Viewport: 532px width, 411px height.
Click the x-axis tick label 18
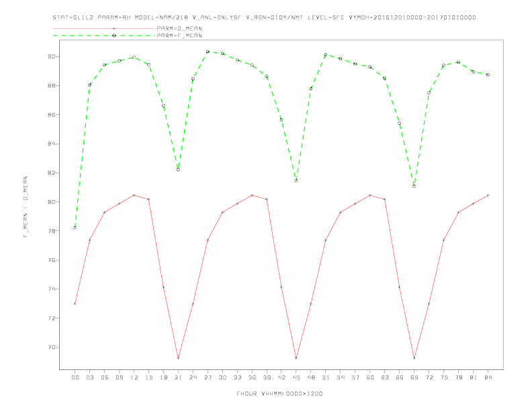click(x=163, y=377)
